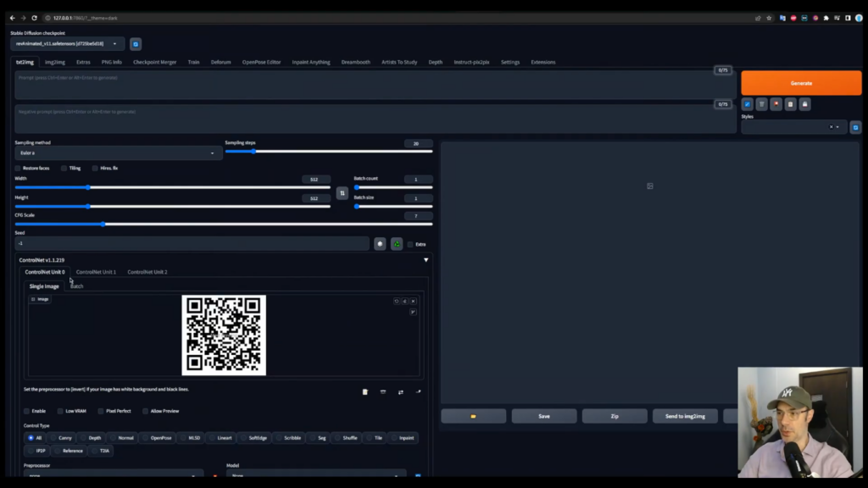Viewport: 868px width, 488px height.
Task: Click the swap width and height icon
Action: (x=342, y=193)
